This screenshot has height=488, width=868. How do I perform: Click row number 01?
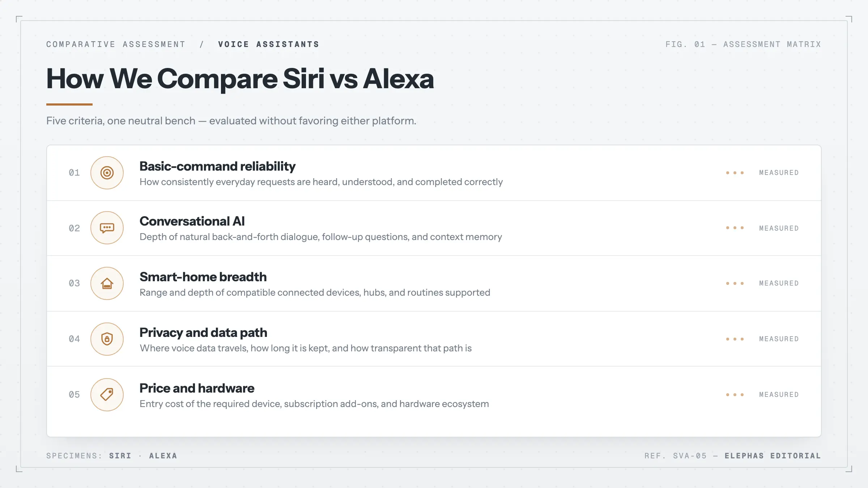[74, 173]
